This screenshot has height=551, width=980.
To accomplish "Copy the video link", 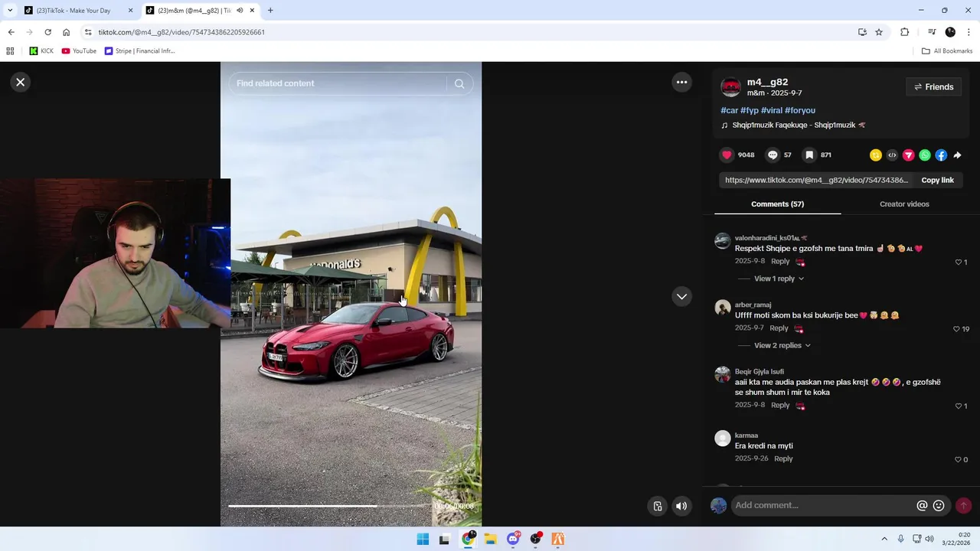I will point(937,180).
